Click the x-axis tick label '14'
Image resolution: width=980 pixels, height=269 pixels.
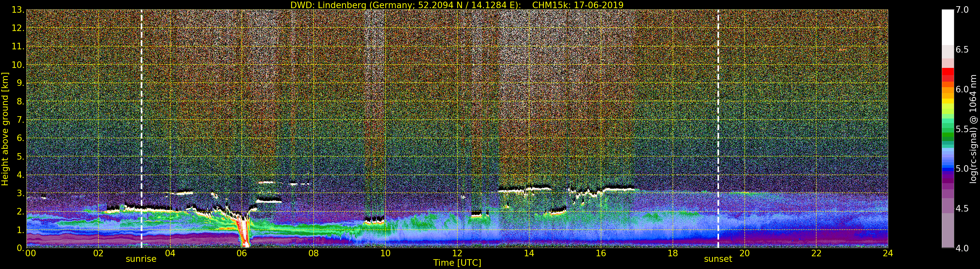[x=529, y=253]
